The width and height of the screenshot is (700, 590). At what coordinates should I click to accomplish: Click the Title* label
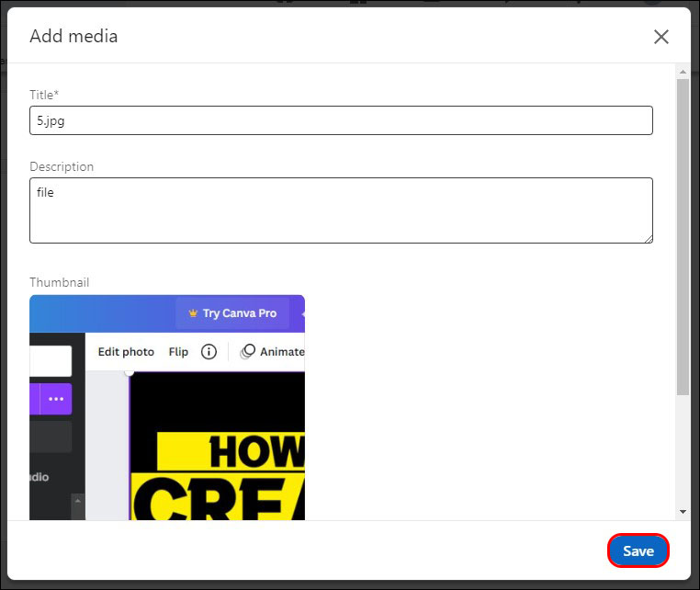click(44, 95)
